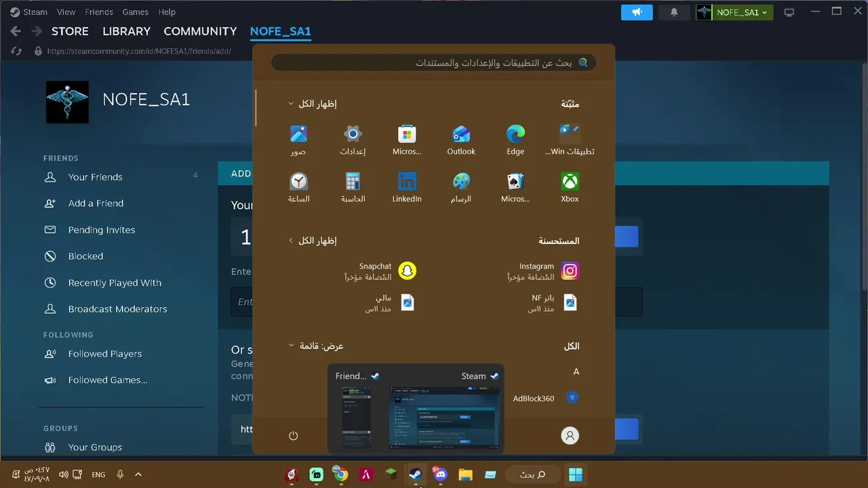The image size is (868, 488).
Task: Select Add a Friend in sidebar
Action: coord(96,203)
